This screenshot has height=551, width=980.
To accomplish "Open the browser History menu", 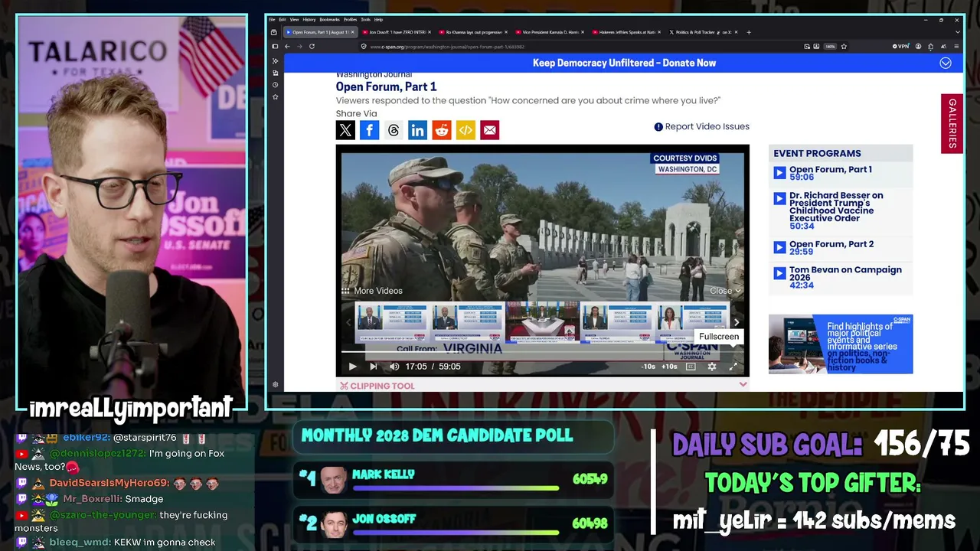I will [x=309, y=19].
